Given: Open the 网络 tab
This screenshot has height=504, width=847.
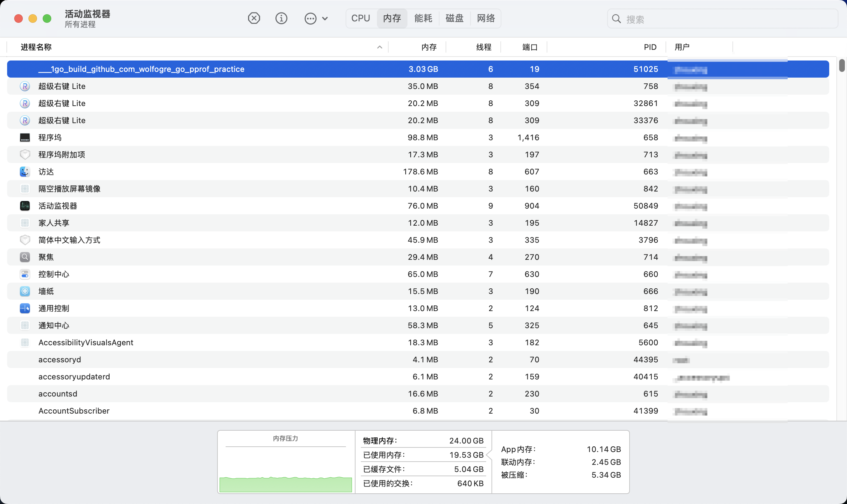Looking at the screenshot, I should 486,18.
